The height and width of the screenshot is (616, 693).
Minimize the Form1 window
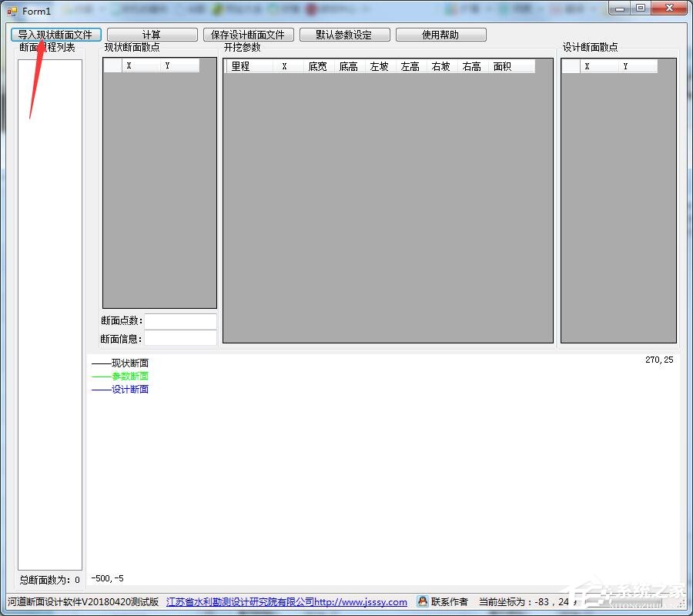pyautogui.click(x=620, y=8)
